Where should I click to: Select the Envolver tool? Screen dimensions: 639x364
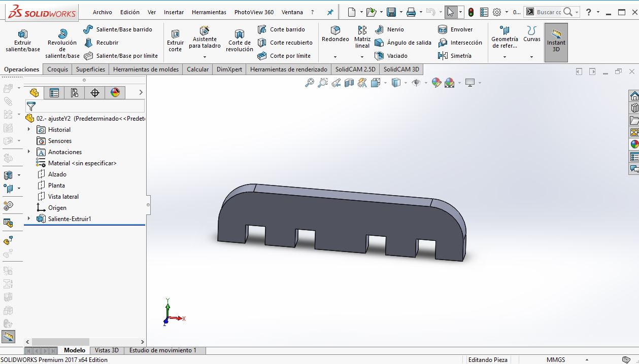coord(455,29)
